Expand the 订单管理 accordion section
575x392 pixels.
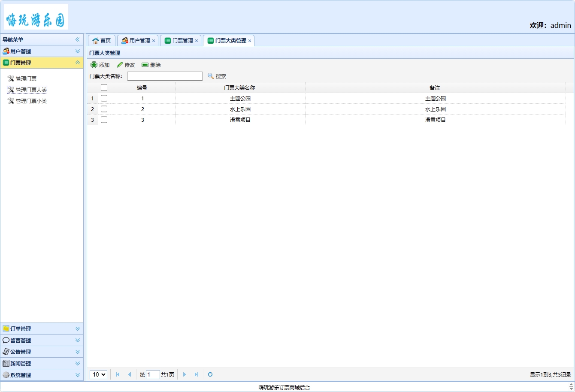(42, 329)
